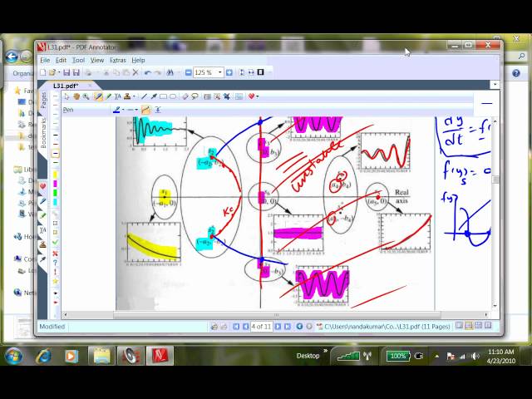The image size is (532, 399).
Task: Click the Print icon in status bar
Action: (x=214, y=327)
